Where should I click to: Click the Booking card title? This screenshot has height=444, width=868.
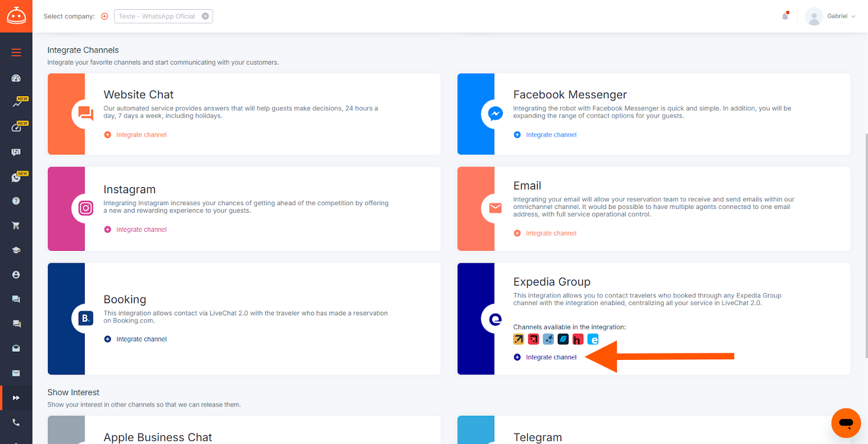click(x=125, y=300)
